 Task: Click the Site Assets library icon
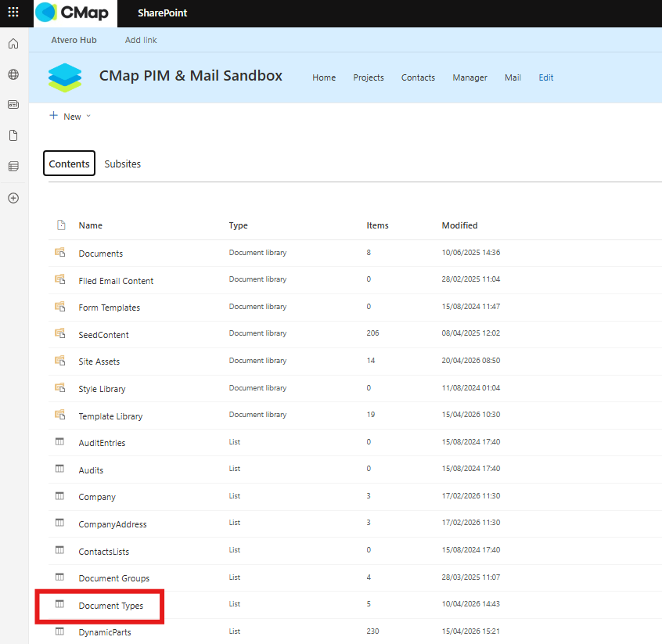click(x=60, y=361)
